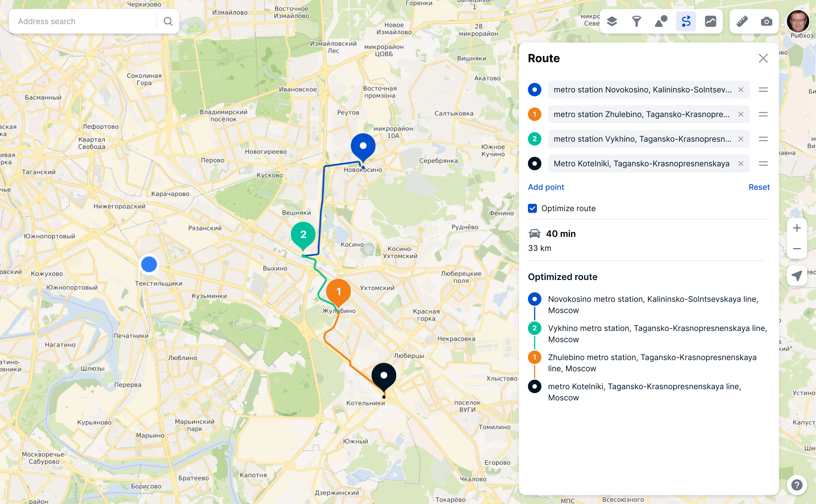Open the user profile avatar
This screenshot has width=816, height=504.
coord(798,21)
